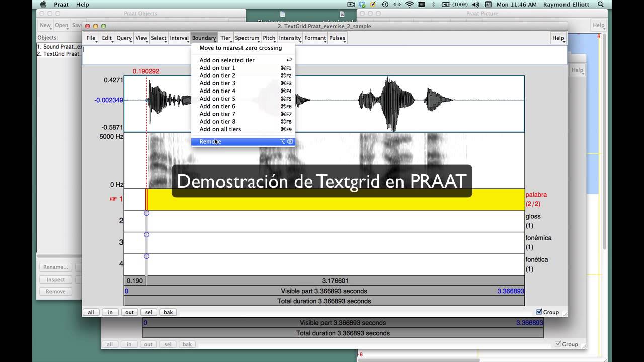Click Rename button in Praat Objects window
Screen dimensions: 644x362
pos(55,267)
